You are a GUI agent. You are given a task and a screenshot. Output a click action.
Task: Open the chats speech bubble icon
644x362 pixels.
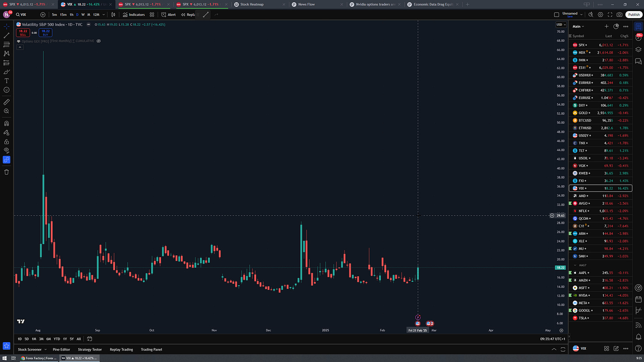pos(638,61)
